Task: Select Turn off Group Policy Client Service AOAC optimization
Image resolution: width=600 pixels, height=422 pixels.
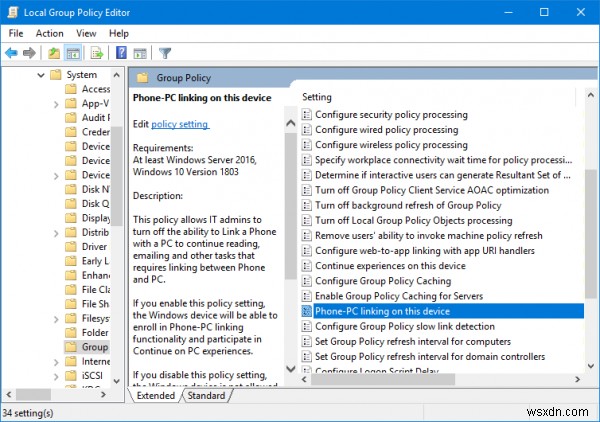Action: tap(432, 190)
